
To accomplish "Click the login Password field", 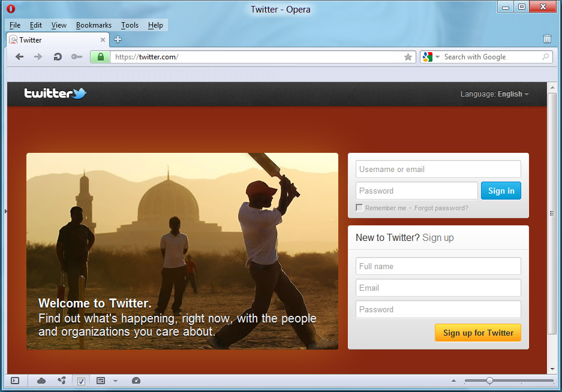I will tap(416, 191).
